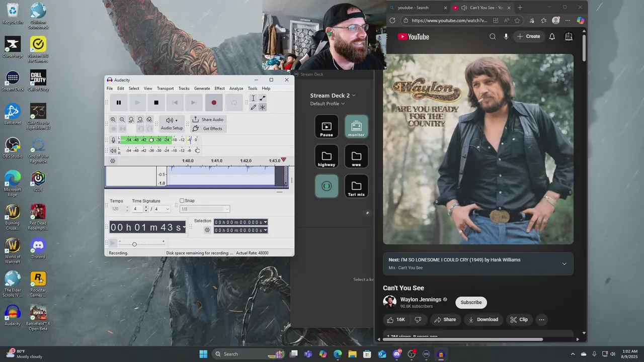Subscribe to Waylon Jennings channel

471,302
